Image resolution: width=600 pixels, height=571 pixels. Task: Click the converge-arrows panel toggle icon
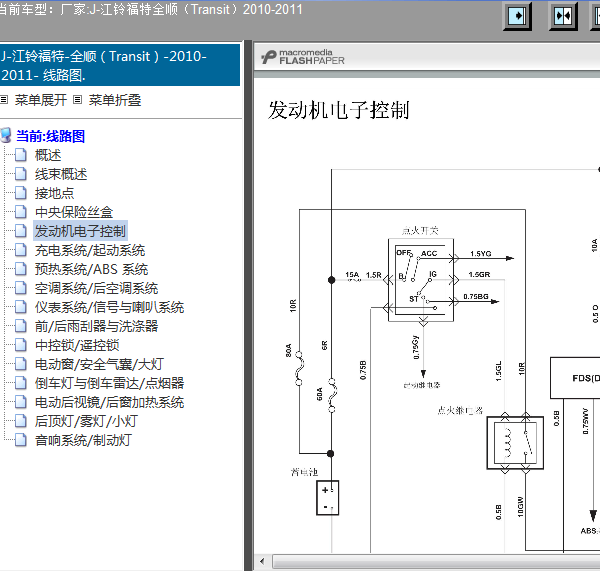tap(563, 16)
